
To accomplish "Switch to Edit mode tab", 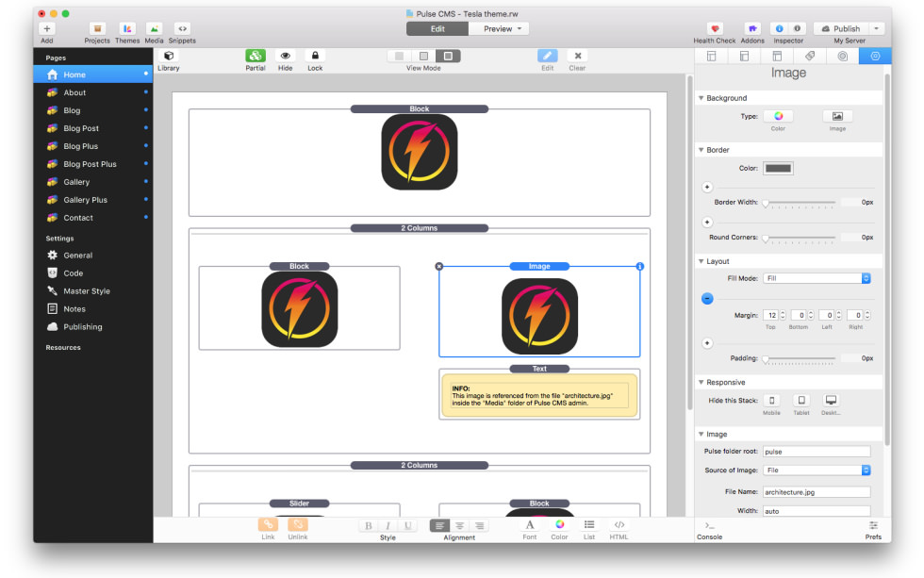I will [437, 29].
